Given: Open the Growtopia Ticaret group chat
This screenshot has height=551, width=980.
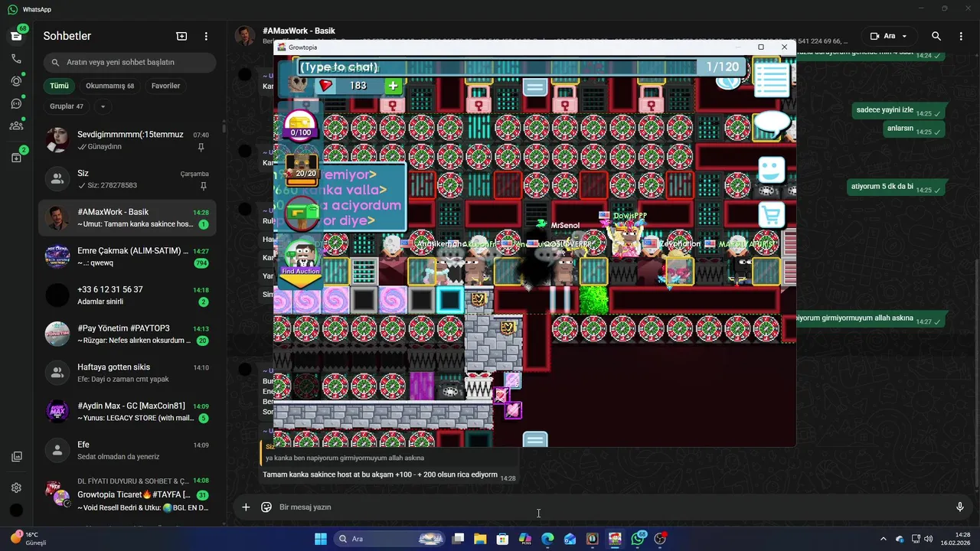Looking at the screenshot, I should click(127, 495).
